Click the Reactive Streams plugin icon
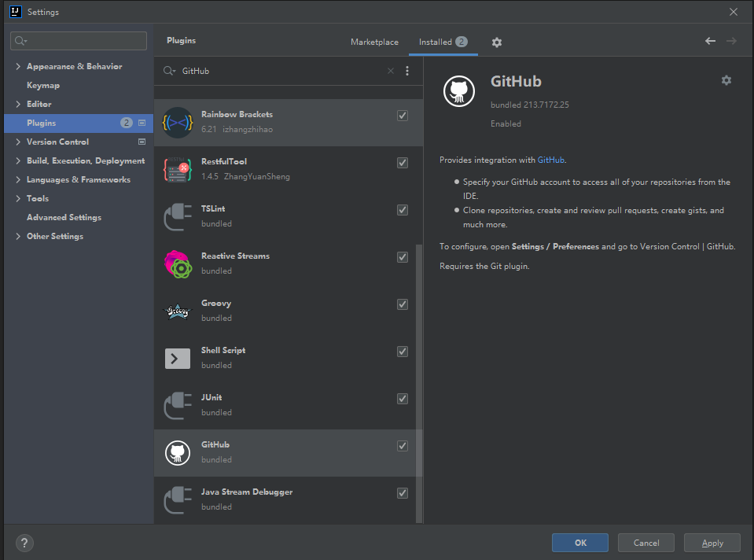Viewport: 754px width, 560px height. coord(178,264)
